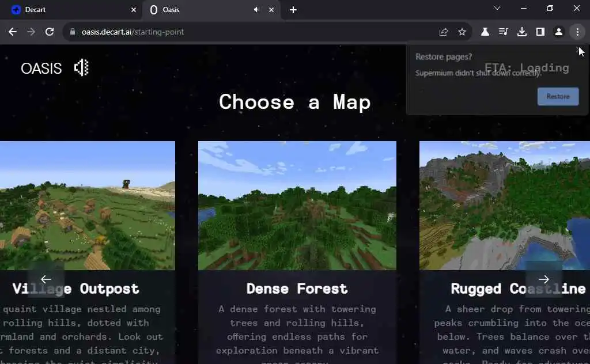
Task: Expand the tab search chevron
Action: (x=497, y=8)
